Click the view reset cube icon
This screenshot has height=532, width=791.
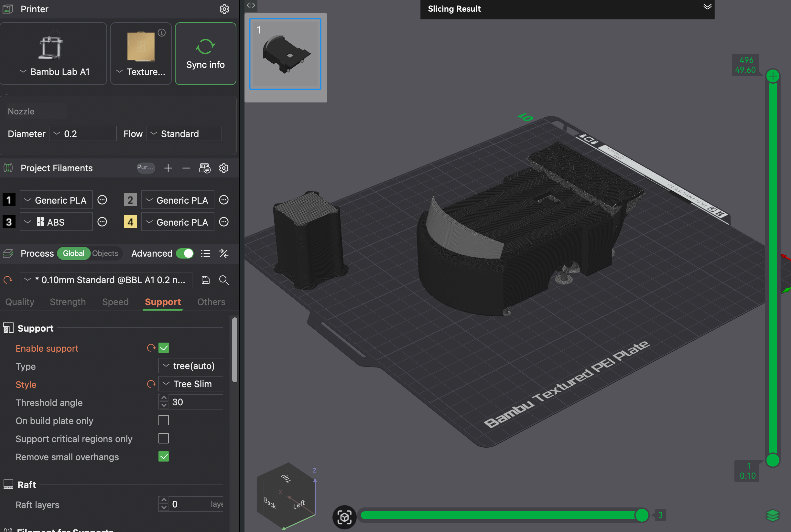pyautogui.click(x=344, y=517)
